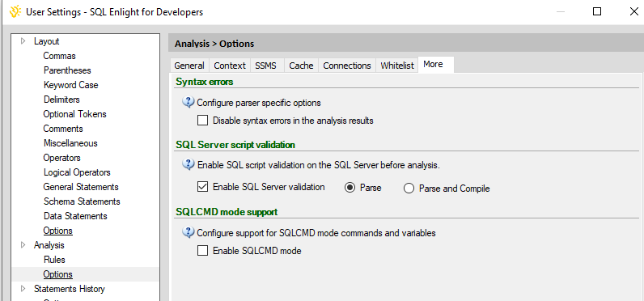Open the Whitelist tab

coord(397,66)
